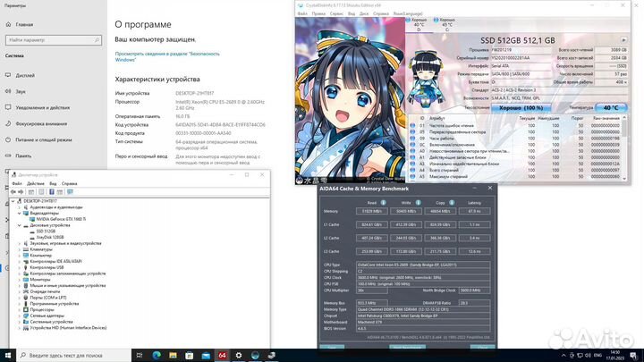Select SMART attribute A4 Всего стираний row

(515, 170)
